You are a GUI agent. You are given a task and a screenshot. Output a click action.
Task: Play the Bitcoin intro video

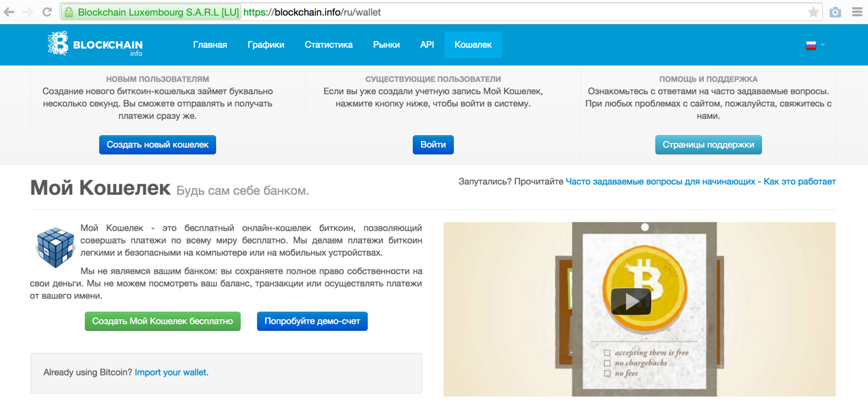pyautogui.click(x=630, y=301)
